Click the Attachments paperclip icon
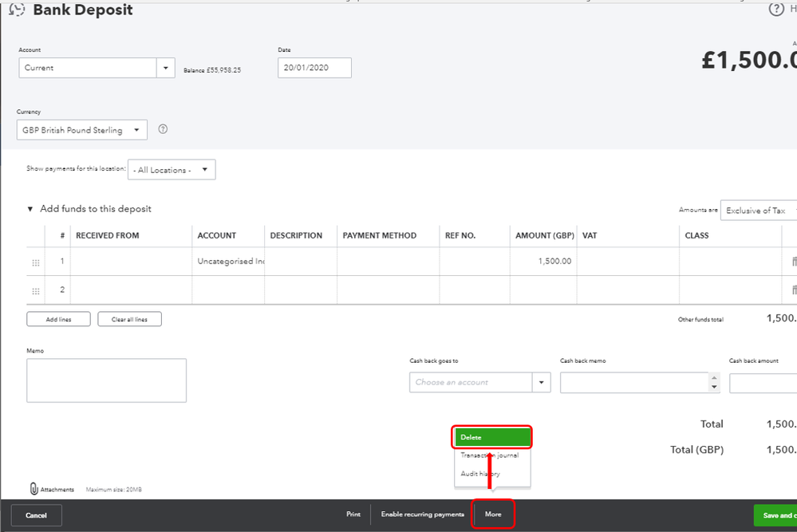Viewport: 797px width, 532px height. [34, 489]
